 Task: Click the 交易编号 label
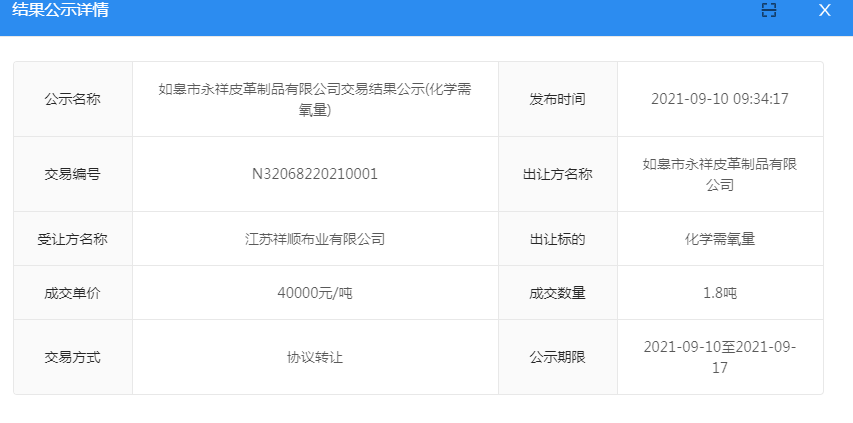coord(72,175)
